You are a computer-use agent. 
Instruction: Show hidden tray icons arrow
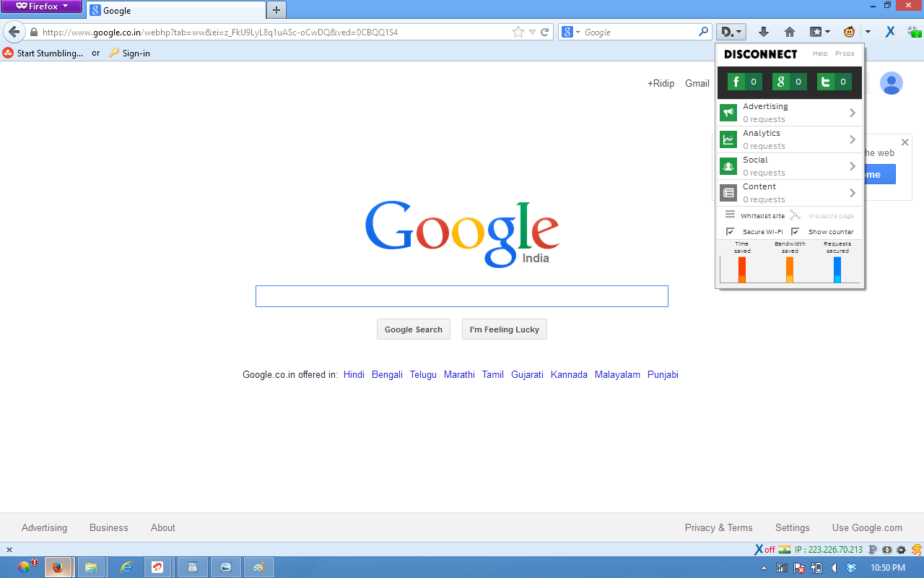pyautogui.click(x=764, y=568)
